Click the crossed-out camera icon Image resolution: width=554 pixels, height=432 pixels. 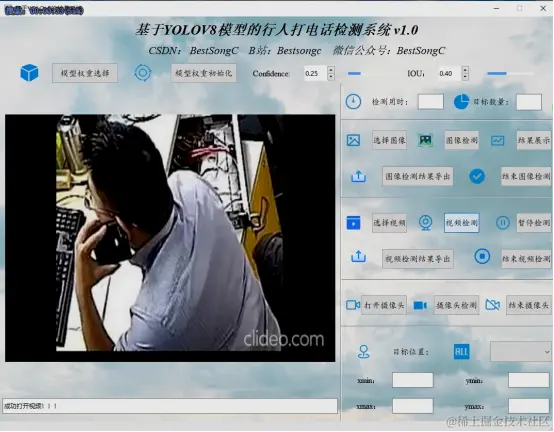coord(493,304)
